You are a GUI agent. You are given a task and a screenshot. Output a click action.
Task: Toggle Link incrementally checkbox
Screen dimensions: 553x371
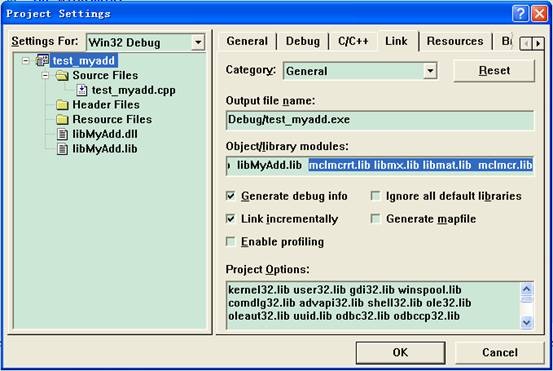tap(230, 219)
